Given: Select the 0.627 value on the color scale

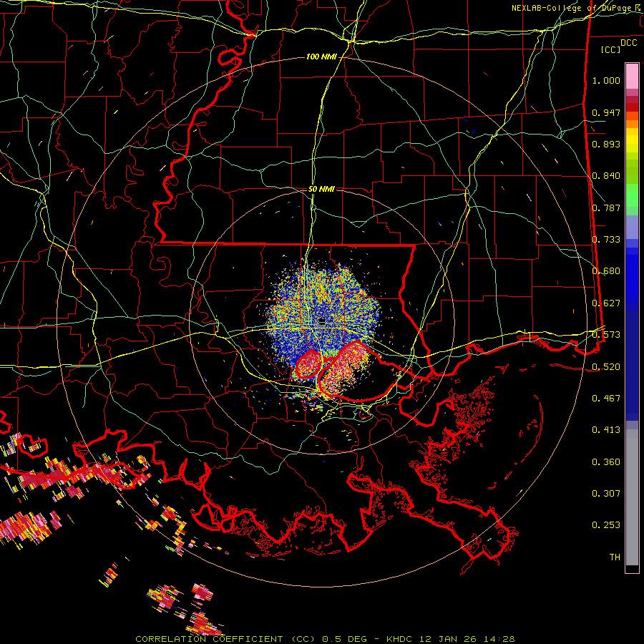Looking at the screenshot, I should [606, 303].
